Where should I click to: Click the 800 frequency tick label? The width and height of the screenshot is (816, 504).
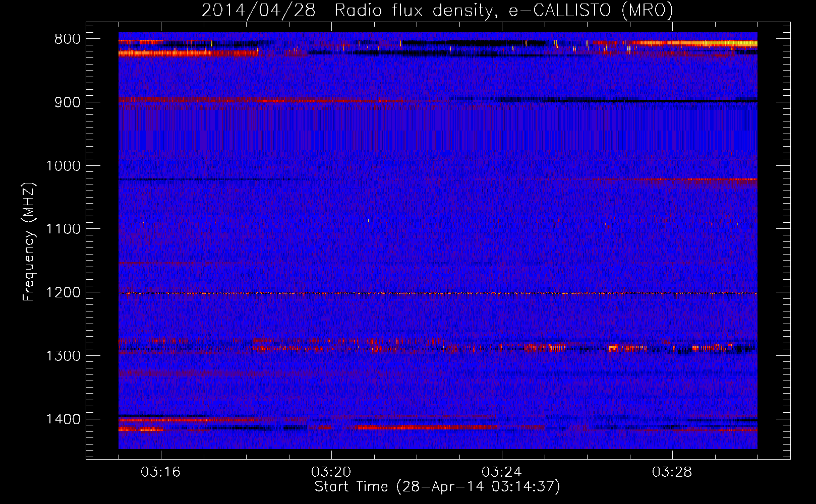[x=67, y=39]
